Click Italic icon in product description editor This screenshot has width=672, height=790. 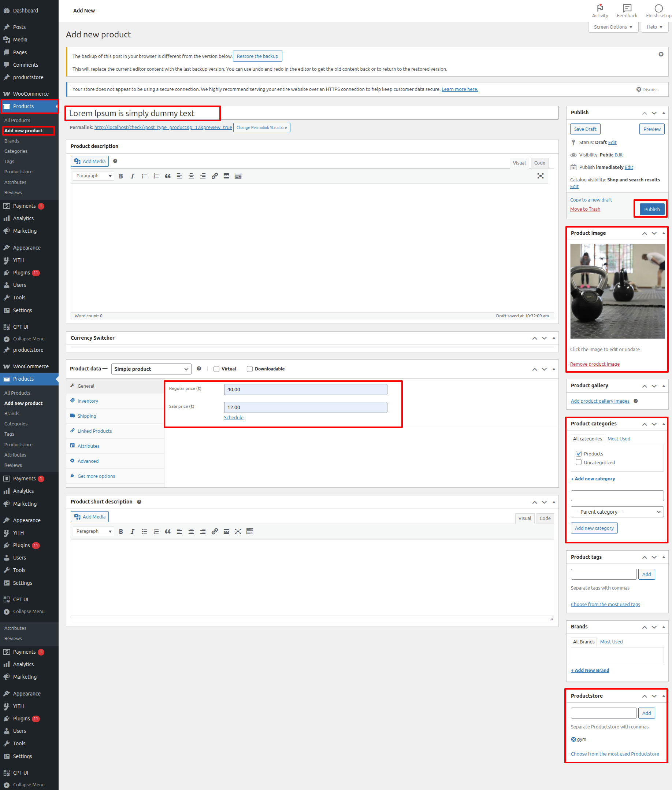click(132, 176)
